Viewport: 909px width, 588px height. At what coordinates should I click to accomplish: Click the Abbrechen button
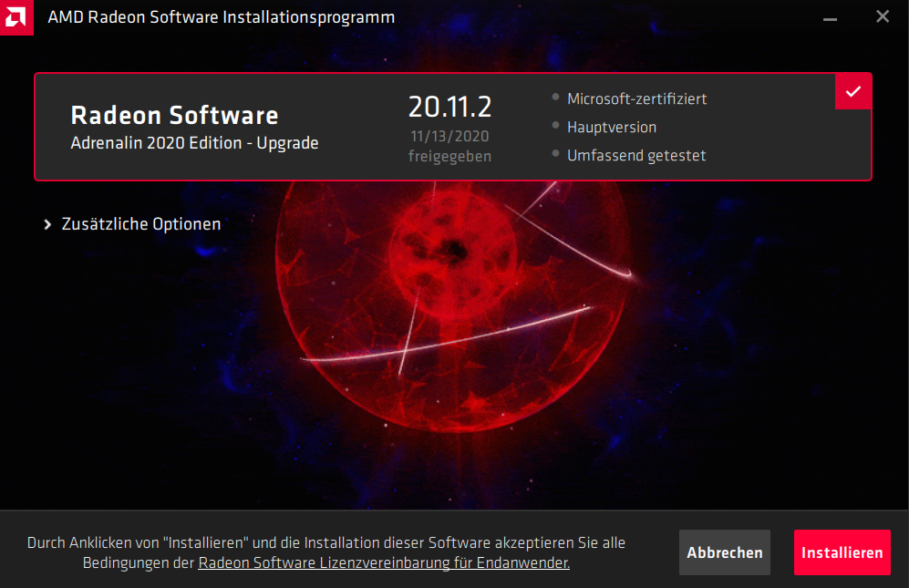click(725, 552)
